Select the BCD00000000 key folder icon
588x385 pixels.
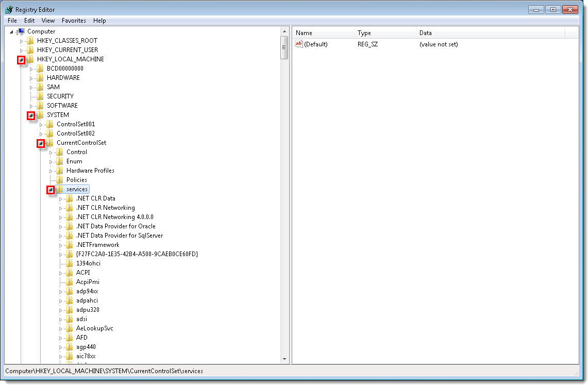click(x=40, y=68)
